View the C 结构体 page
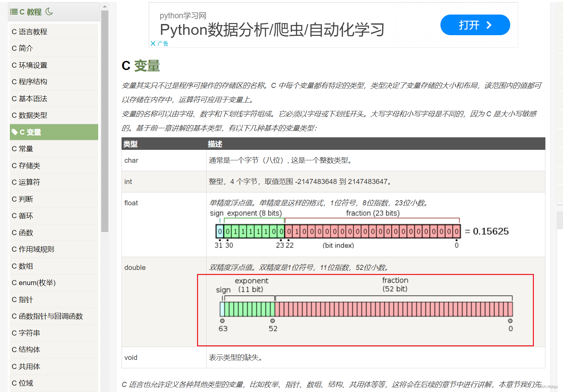The width and height of the screenshot is (563, 392). click(x=26, y=349)
